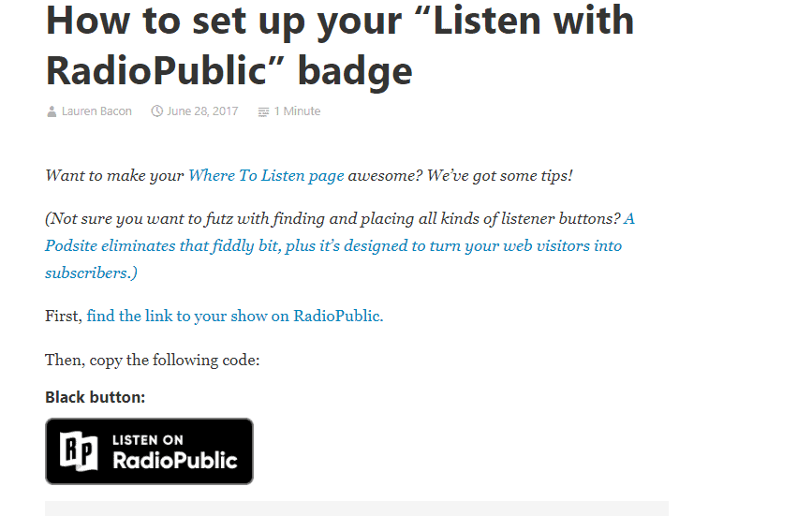812x516 pixels.
Task: Click the "Black button:" label
Action: click(x=96, y=397)
